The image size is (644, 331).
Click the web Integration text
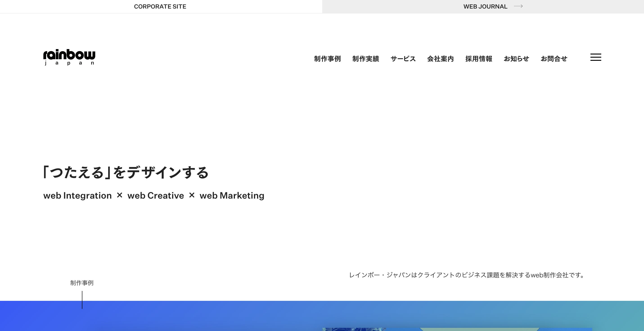(78, 195)
